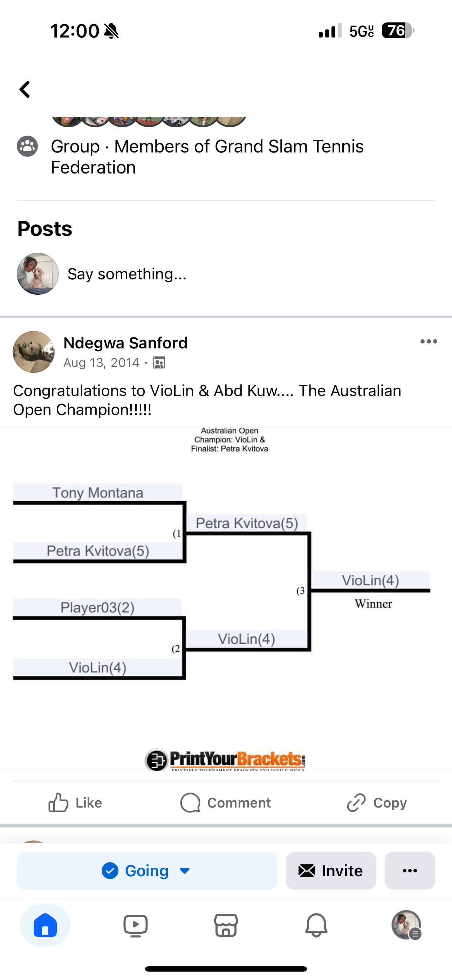Expand the Going dropdown arrow

pyautogui.click(x=185, y=871)
